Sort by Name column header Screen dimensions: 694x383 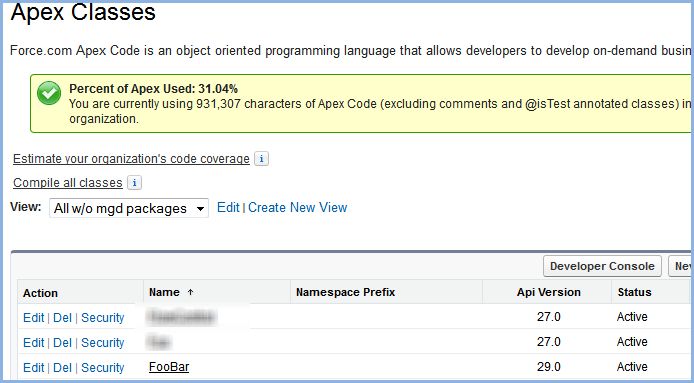(164, 292)
